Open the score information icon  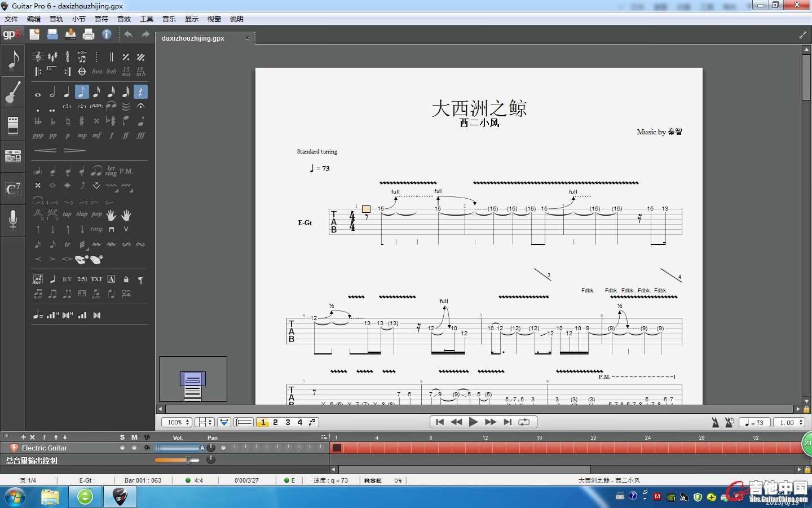coord(107,34)
